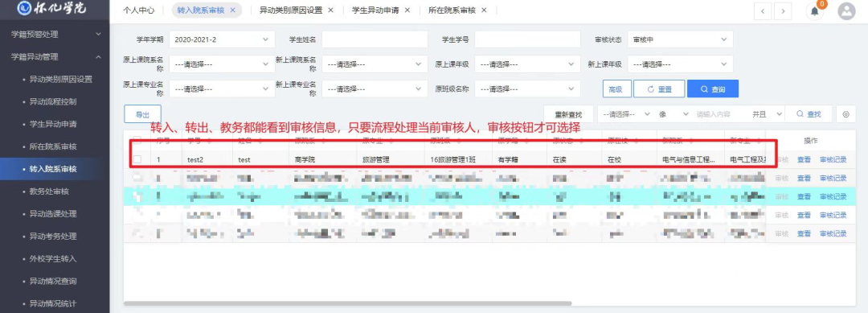
Task: Open 异动情况统计 in the sidebar
Action: point(52,303)
